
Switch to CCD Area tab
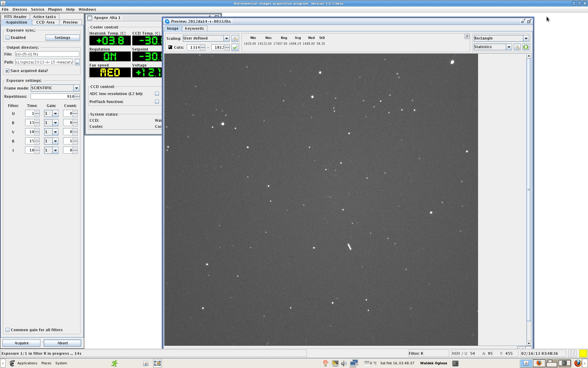45,22
